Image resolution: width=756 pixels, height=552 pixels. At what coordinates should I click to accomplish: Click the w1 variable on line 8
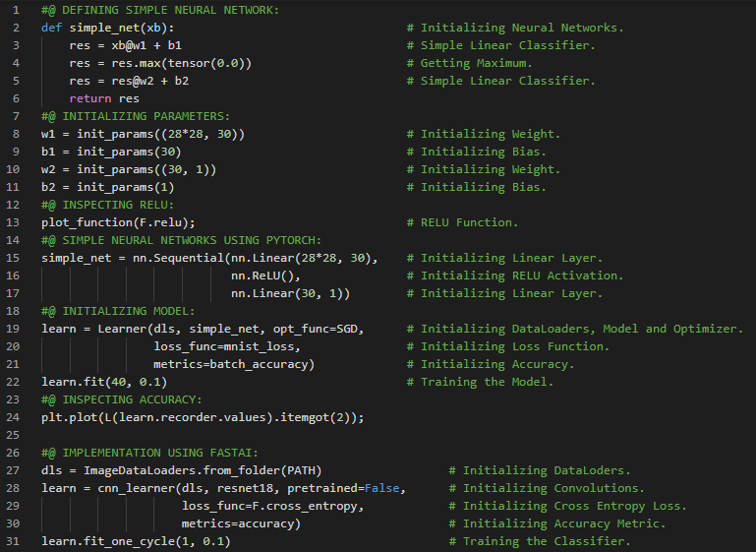pyautogui.click(x=48, y=134)
